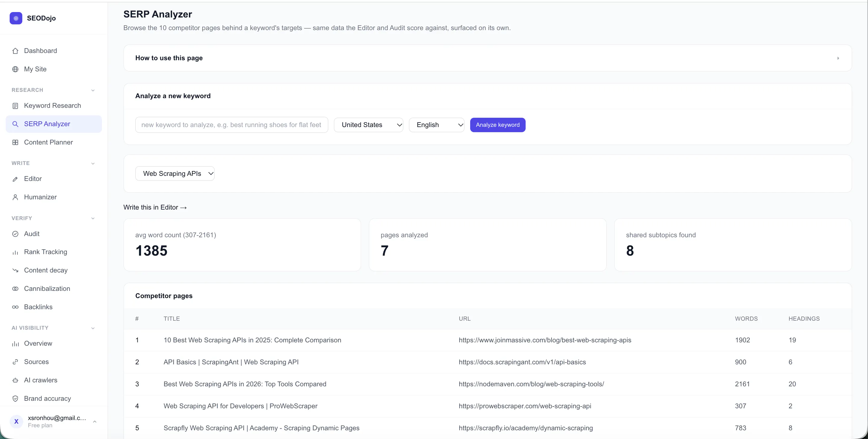
Task: Click the Backlinks infinity icon
Action: point(15,307)
